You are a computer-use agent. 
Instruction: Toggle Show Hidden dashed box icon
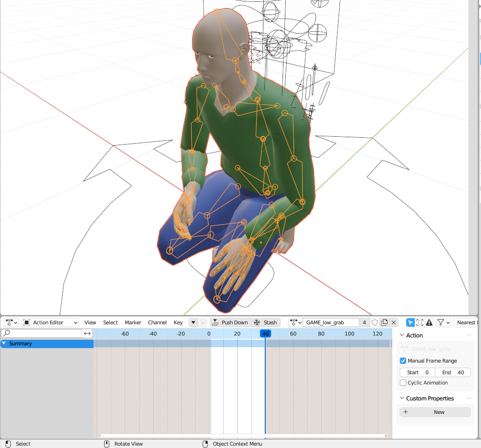[420, 322]
